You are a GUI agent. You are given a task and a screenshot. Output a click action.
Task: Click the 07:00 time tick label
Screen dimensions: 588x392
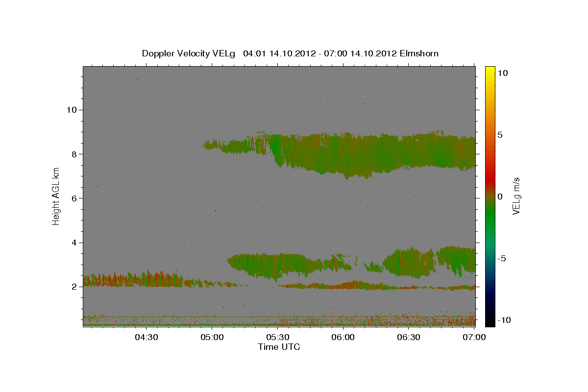(474, 337)
